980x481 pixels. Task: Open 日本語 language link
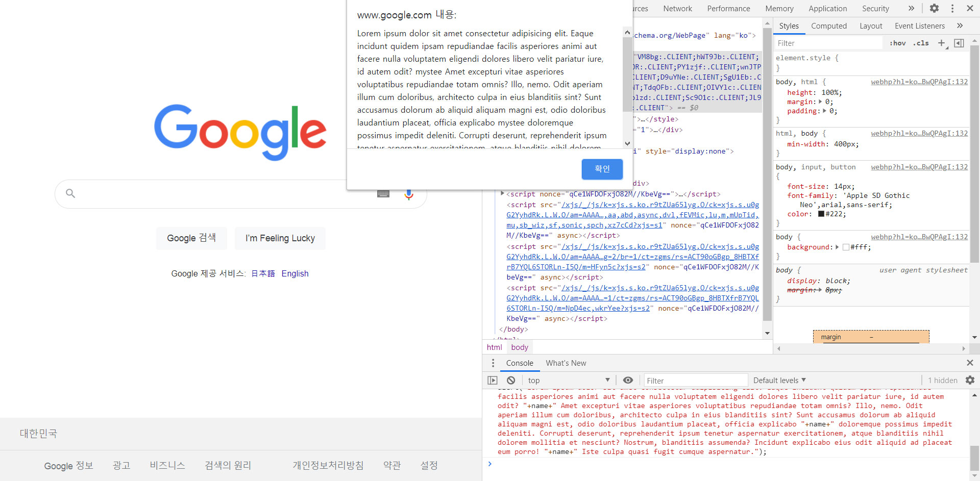263,273
